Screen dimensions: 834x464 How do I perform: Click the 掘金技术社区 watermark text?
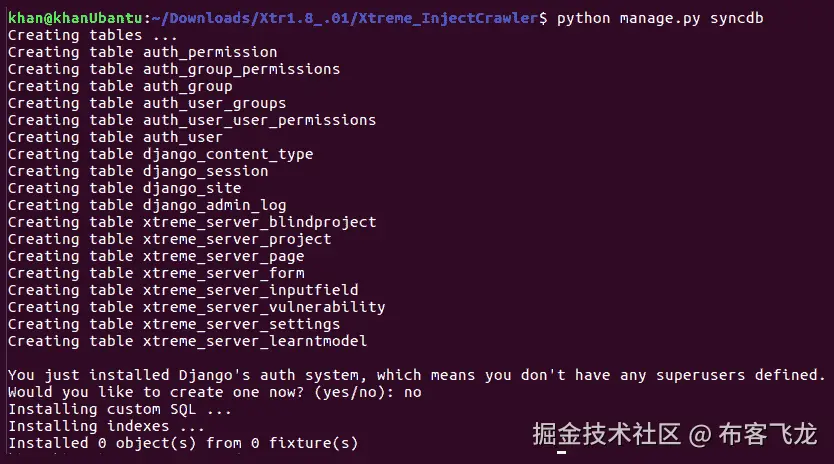(606, 434)
